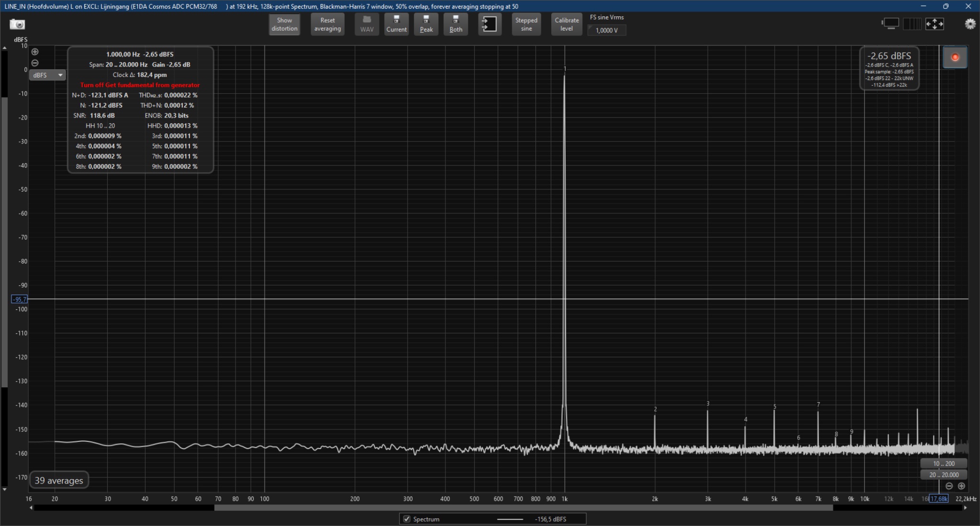980x526 pixels.
Task: Zoom in vertical axis plus icon
Action: click(x=35, y=52)
